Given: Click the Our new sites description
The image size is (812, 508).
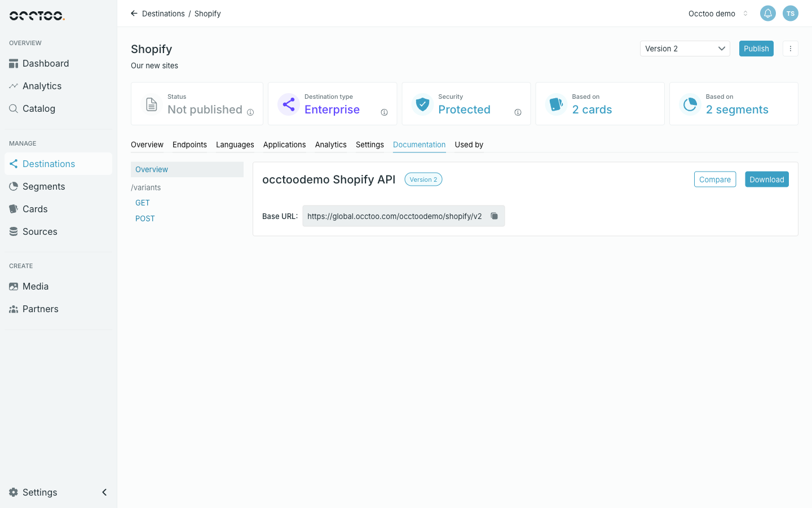Looking at the screenshot, I should point(155,65).
